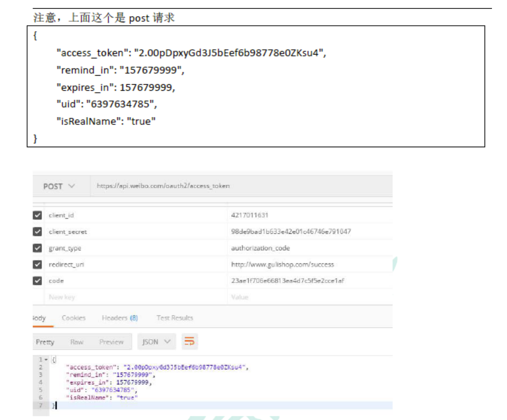This screenshot has width=507, height=420.
Task: Click the access_token text in document box
Action: click(x=192, y=53)
